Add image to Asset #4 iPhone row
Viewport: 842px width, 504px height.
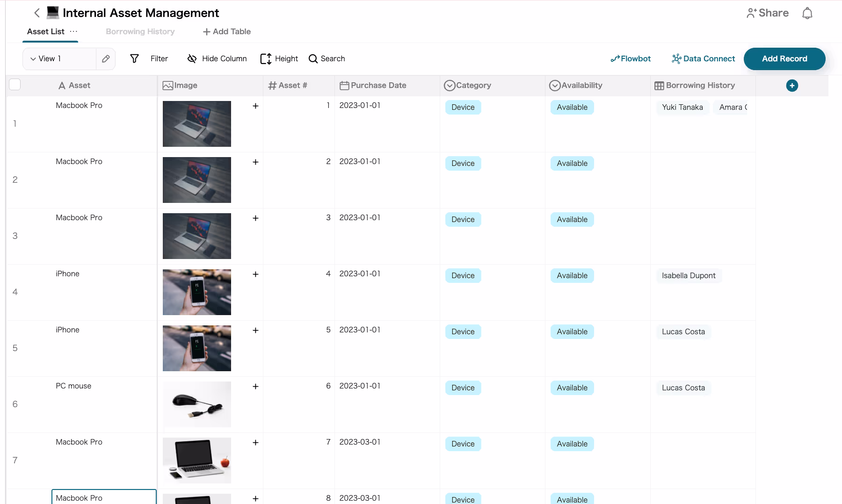click(x=255, y=274)
